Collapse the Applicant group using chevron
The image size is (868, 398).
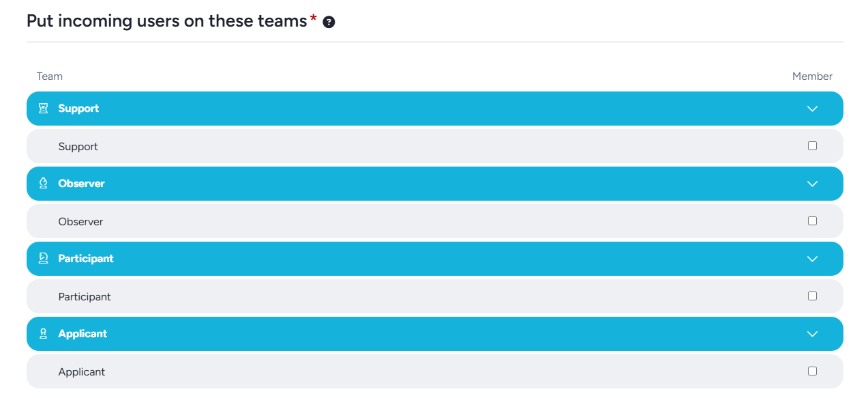point(812,334)
